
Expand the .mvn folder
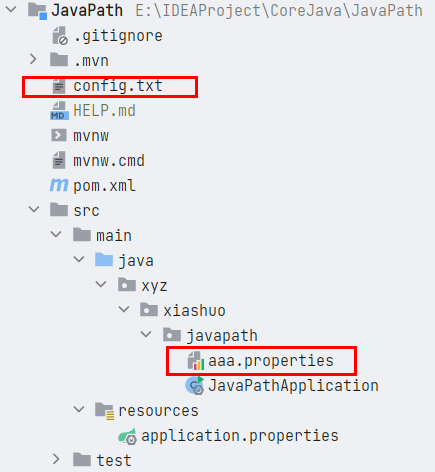(x=33, y=60)
